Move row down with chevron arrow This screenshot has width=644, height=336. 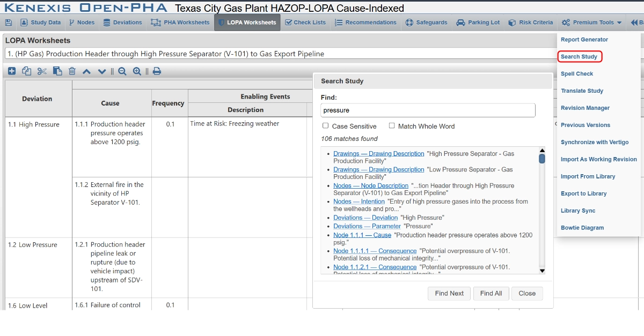(102, 71)
